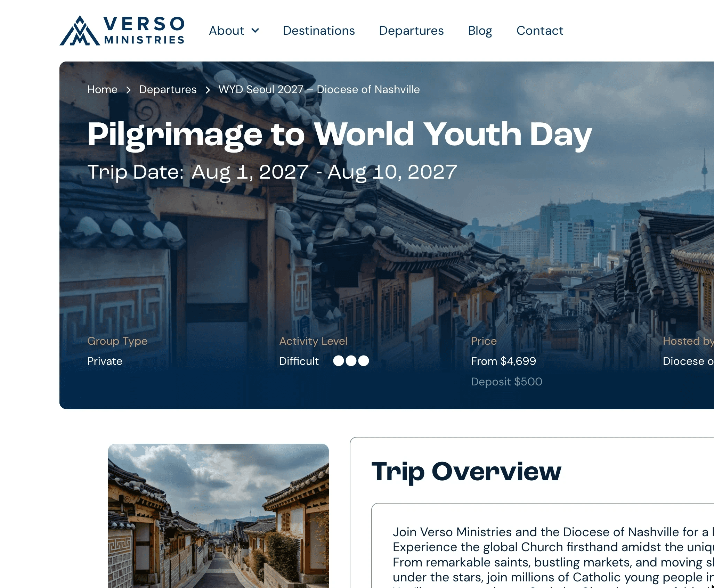
Task: Click the Home breadcrumb link
Action: tap(102, 89)
